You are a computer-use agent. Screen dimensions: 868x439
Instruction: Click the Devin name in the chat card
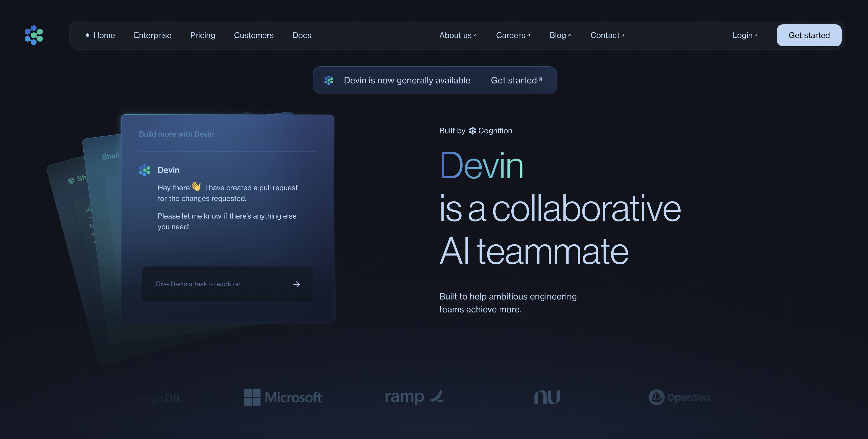168,170
